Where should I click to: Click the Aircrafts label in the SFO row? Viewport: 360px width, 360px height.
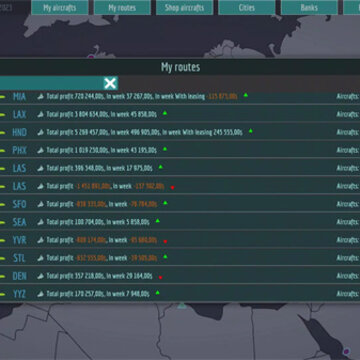[348, 204]
